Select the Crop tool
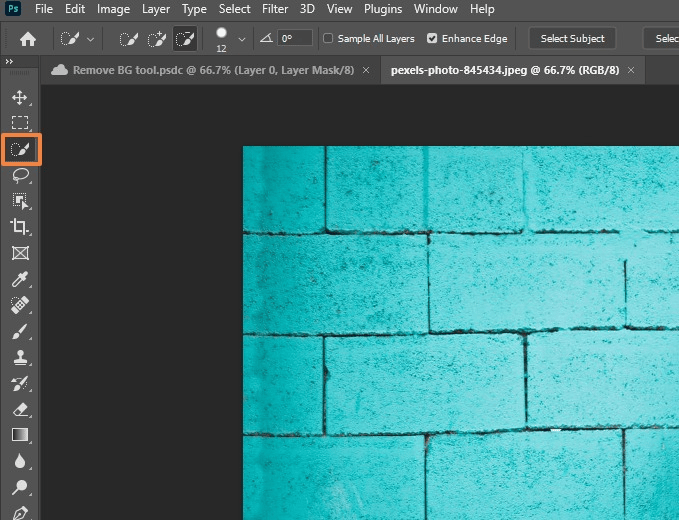This screenshot has width=679, height=520. (20, 227)
